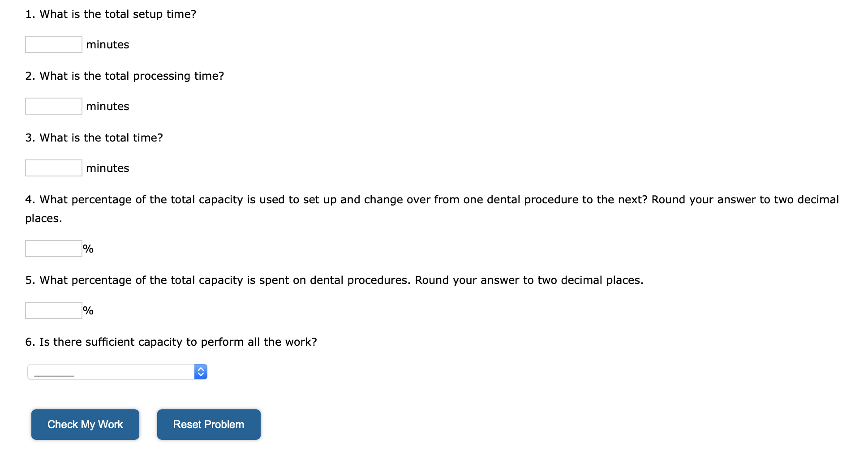The image size is (868, 455).
Task: Click question 5 text about dental procedures
Action: pyautogui.click(x=334, y=280)
